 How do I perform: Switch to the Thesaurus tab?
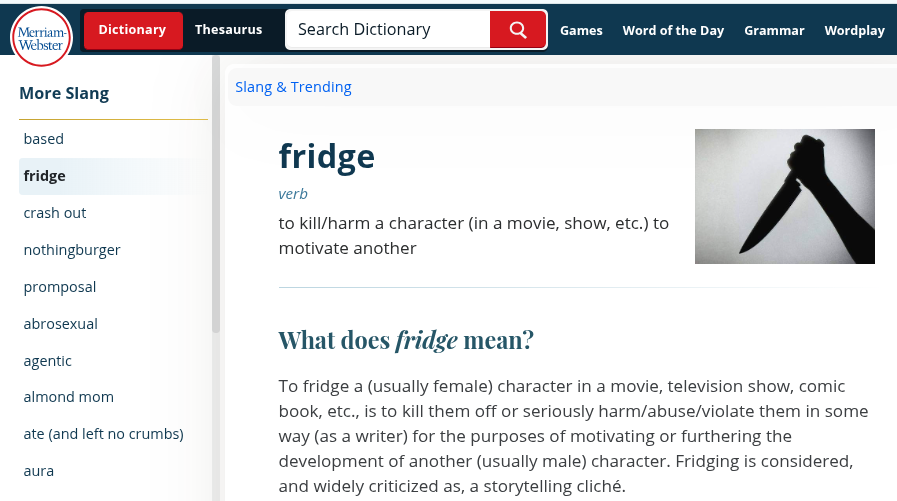228,30
